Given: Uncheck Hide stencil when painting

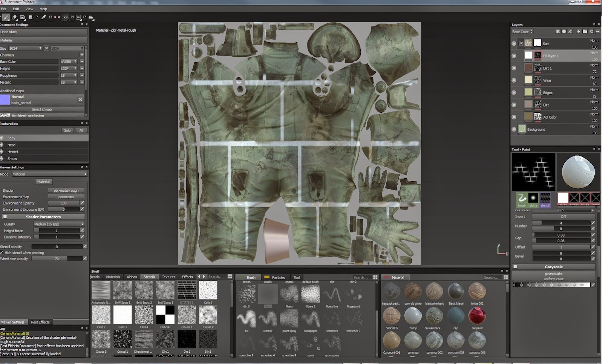Looking at the screenshot, I should pos(2,253).
